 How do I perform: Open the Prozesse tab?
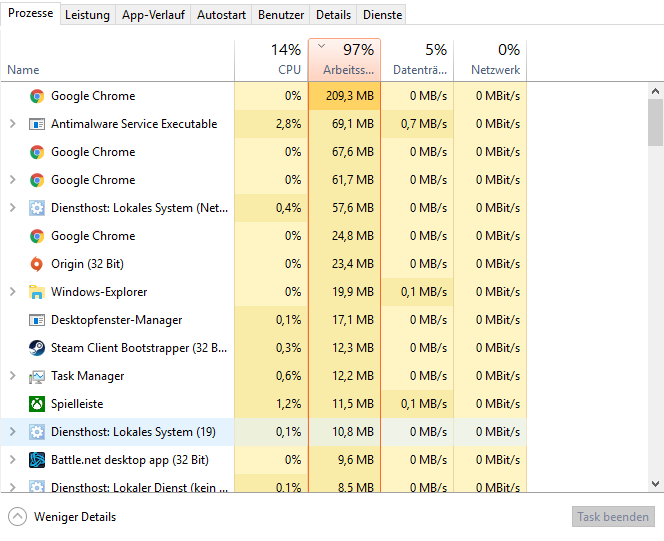click(30, 14)
